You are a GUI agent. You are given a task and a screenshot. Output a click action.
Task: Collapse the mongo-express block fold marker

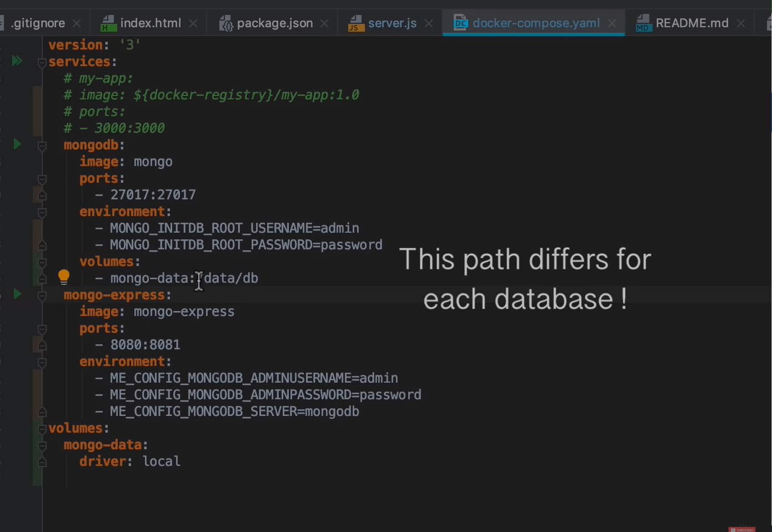pos(42,295)
